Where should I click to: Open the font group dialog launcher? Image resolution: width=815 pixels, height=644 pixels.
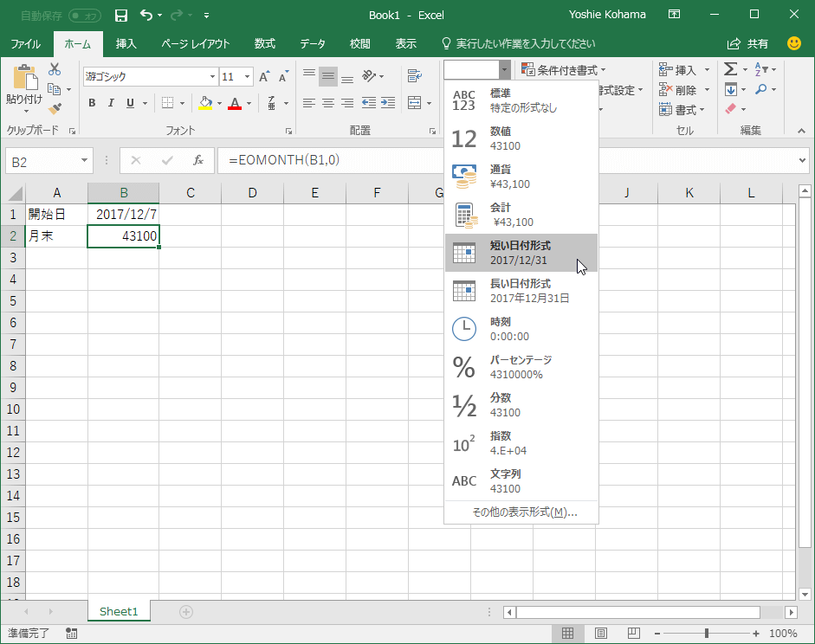coord(288,132)
